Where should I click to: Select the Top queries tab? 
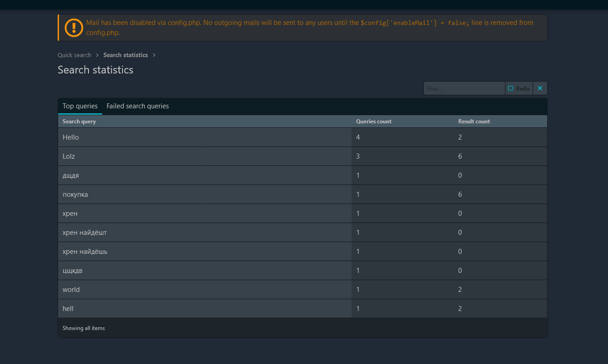click(x=80, y=106)
